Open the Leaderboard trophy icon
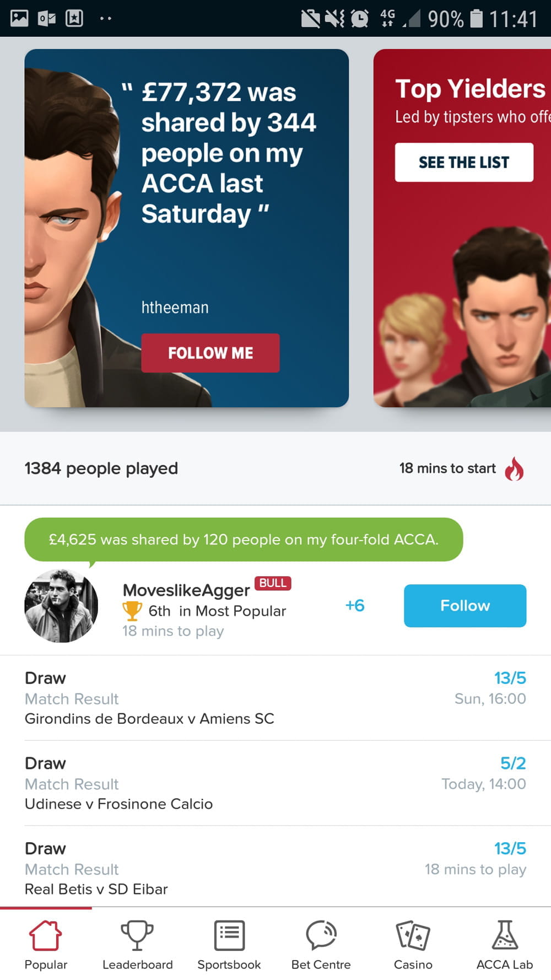 point(137,935)
